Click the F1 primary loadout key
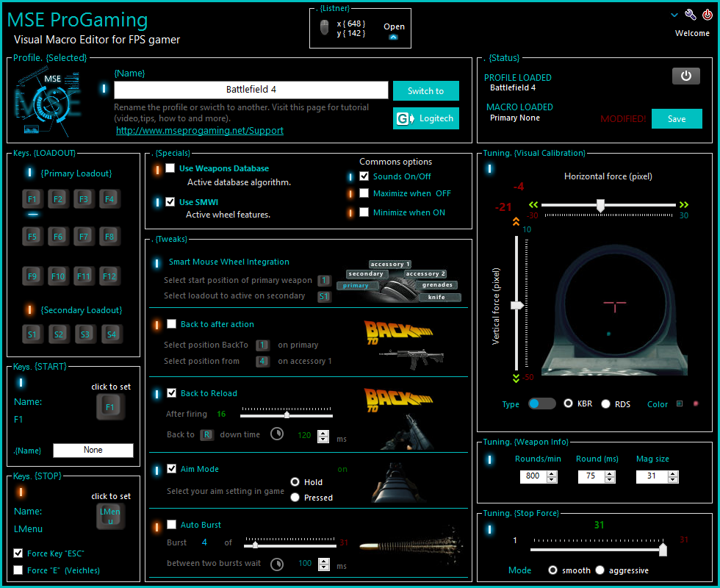This screenshot has width=720, height=588. [x=32, y=199]
